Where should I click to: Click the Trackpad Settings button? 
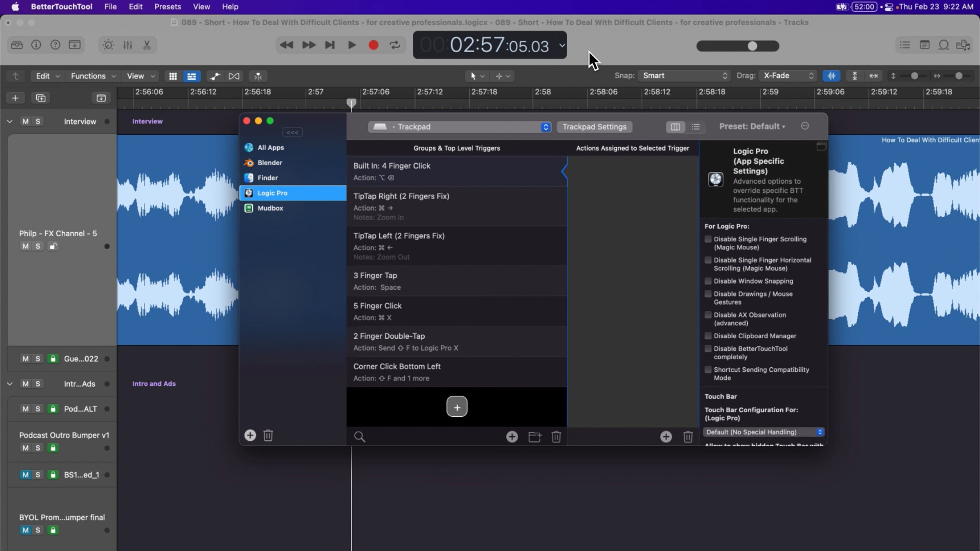click(x=595, y=127)
